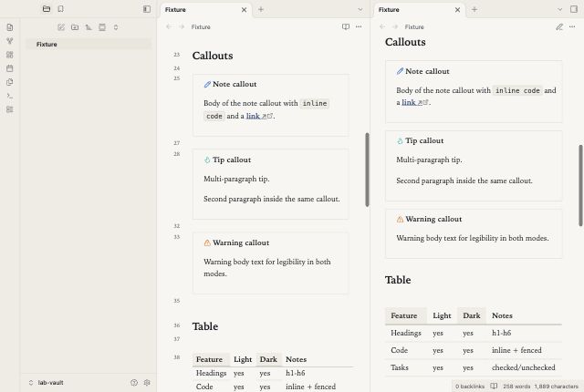The image size is (584, 392).
Task: Close the left pane Fixture tab
Action: pos(244,10)
